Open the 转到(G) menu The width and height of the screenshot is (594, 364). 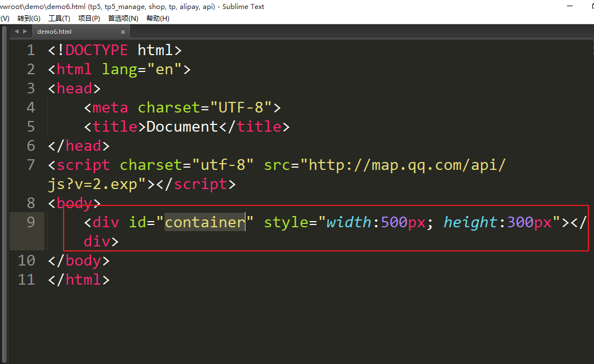pos(29,18)
